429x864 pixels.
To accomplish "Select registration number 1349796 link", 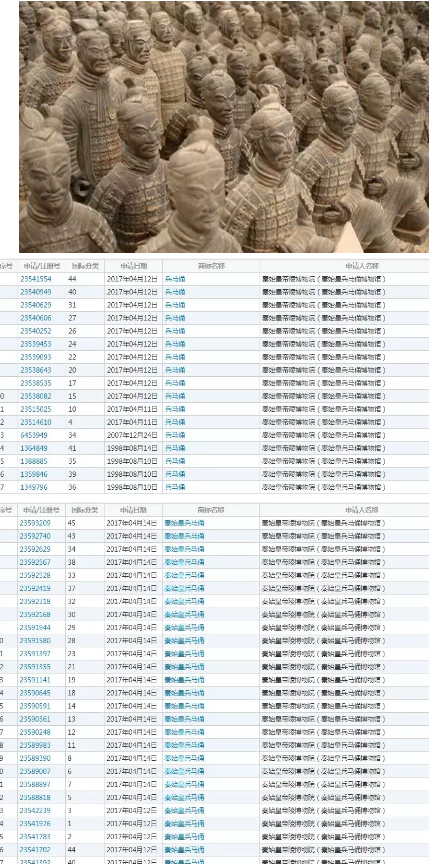I will point(34,487).
